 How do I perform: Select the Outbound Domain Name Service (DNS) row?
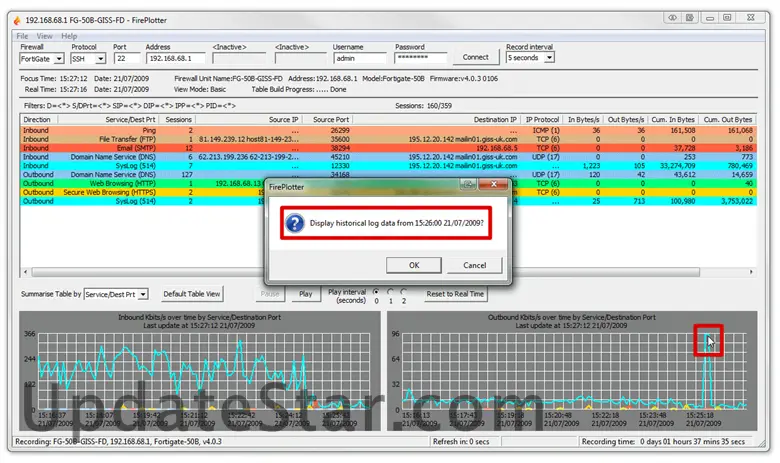pos(389,175)
